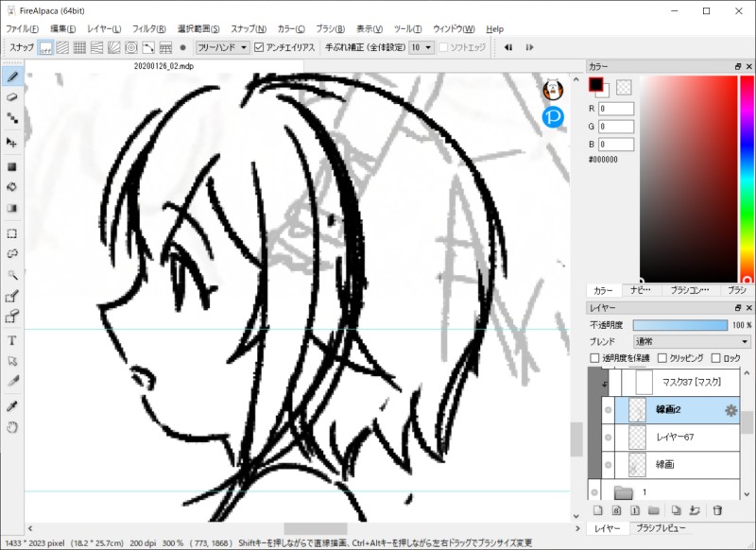Select the Eraser tool
Viewport: 756px width, 550px height.
(x=12, y=97)
